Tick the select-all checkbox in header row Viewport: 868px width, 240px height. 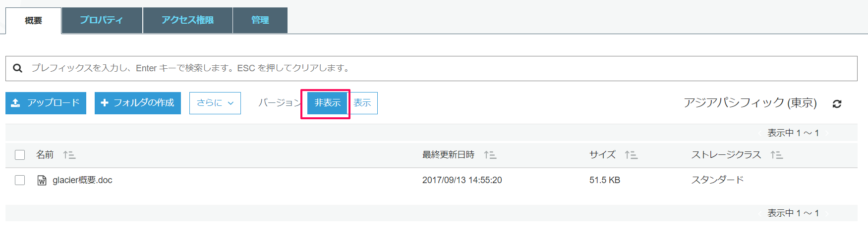(20, 155)
